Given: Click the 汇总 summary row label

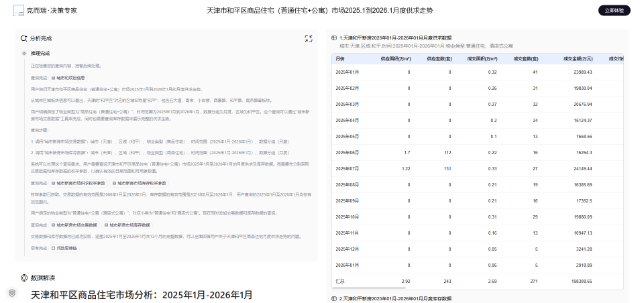Looking at the screenshot, I should click(340, 282).
